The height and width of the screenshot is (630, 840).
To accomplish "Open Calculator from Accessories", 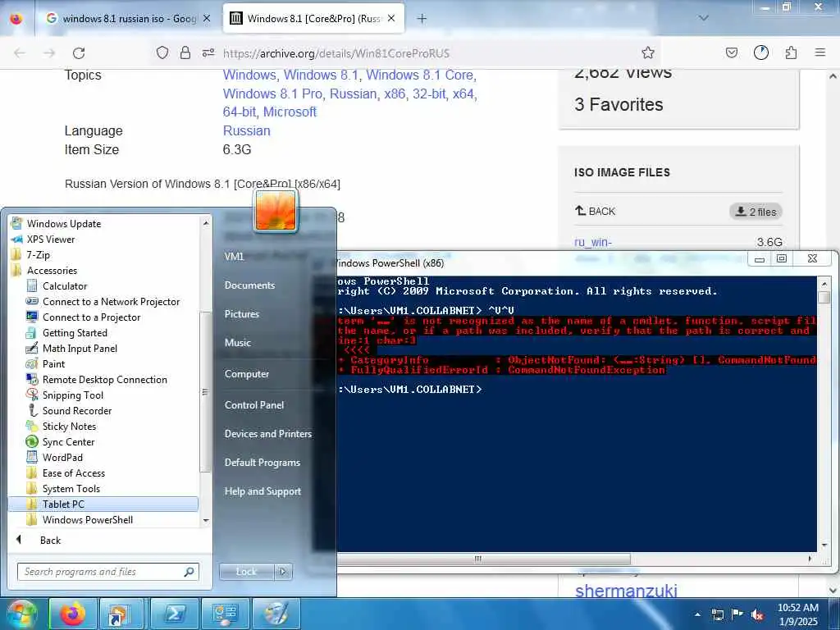I will click(x=64, y=285).
